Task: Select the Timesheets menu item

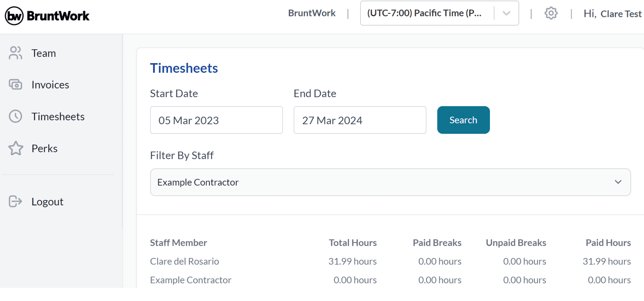Action: [x=58, y=117]
